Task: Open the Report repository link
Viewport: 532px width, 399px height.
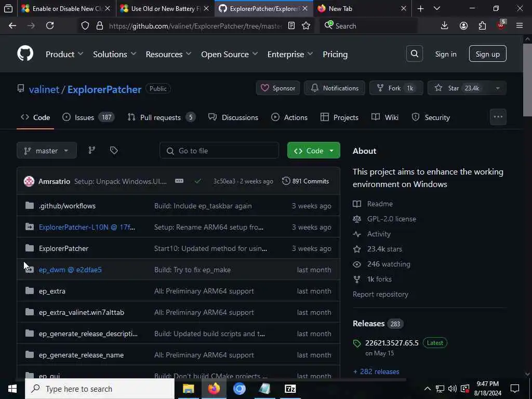Action: point(380,294)
